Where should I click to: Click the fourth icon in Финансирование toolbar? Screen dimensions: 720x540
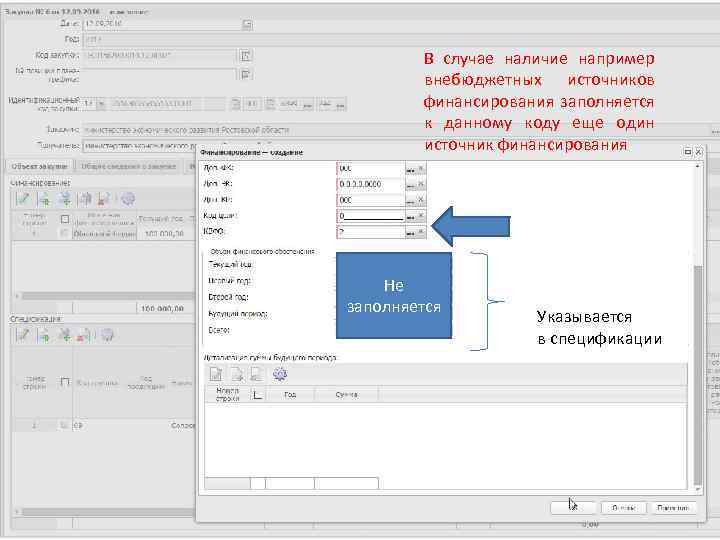pos(85,199)
